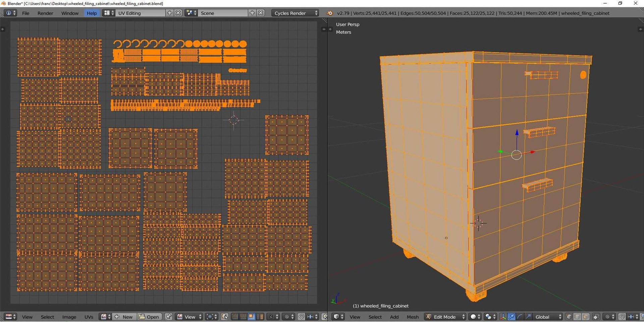
Task: Enable translate manipulator in 3D view
Action: tap(512, 317)
